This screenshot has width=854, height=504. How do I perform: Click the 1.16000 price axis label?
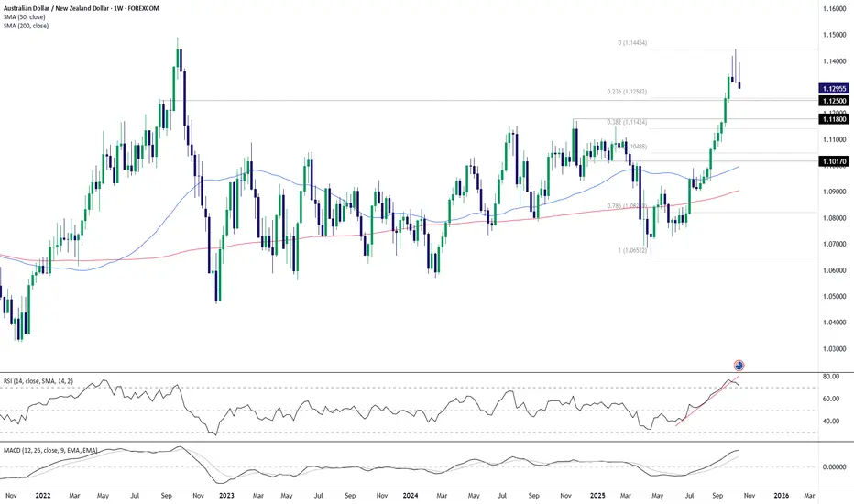835,9
